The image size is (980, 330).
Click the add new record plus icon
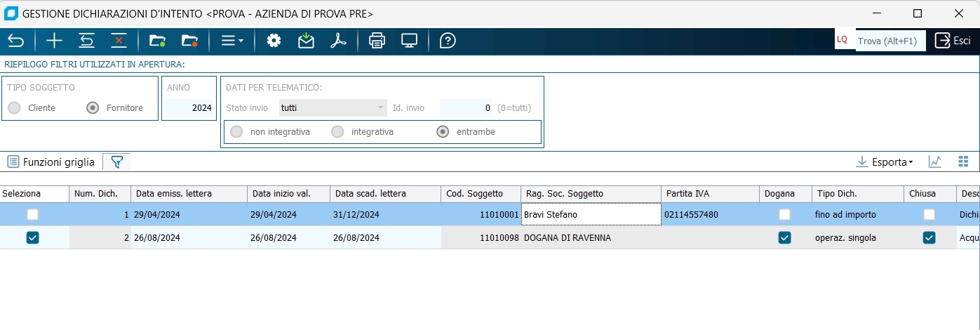54,41
